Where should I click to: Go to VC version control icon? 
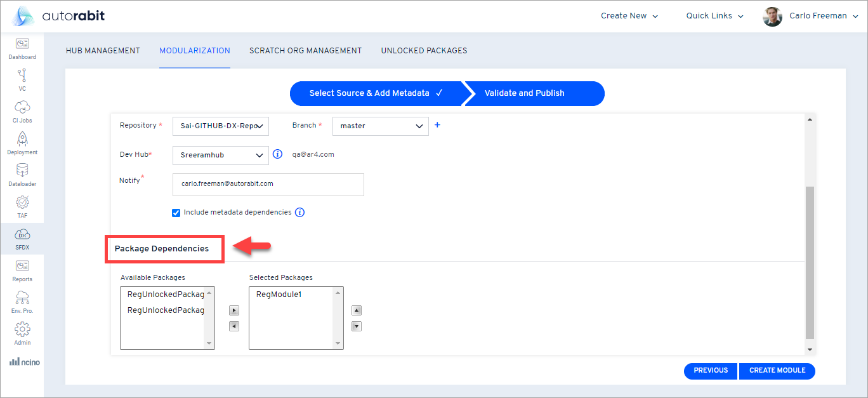pyautogui.click(x=22, y=76)
